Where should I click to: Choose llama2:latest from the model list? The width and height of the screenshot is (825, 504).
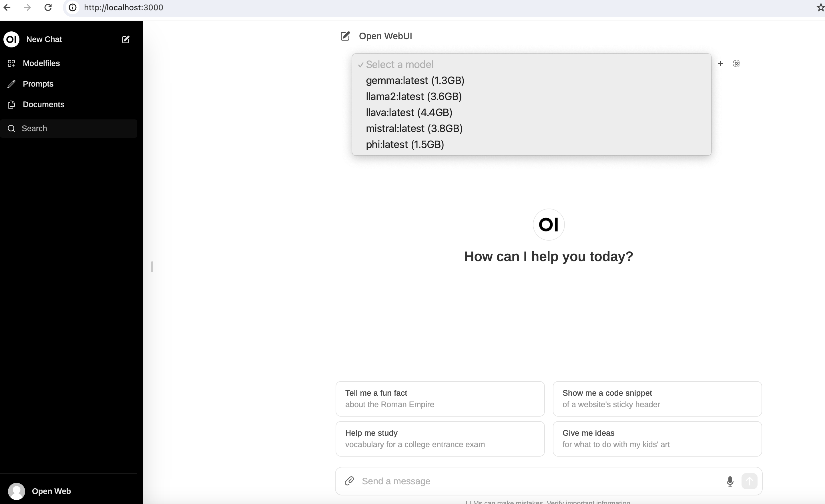tap(414, 97)
